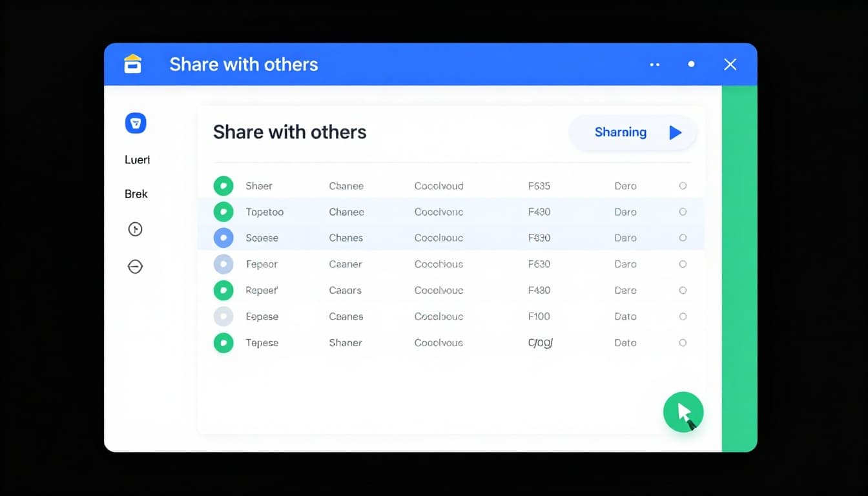Click the status dot icon beside Repeer
Image resolution: width=868 pixels, height=496 pixels.
223,290
